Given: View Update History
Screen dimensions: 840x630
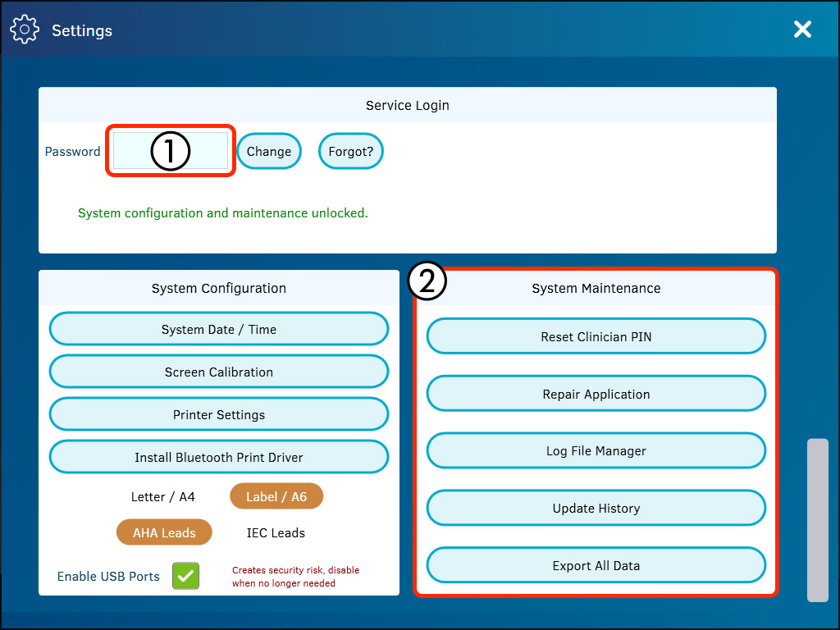Looking at the screenshot, I should [596, 509].
